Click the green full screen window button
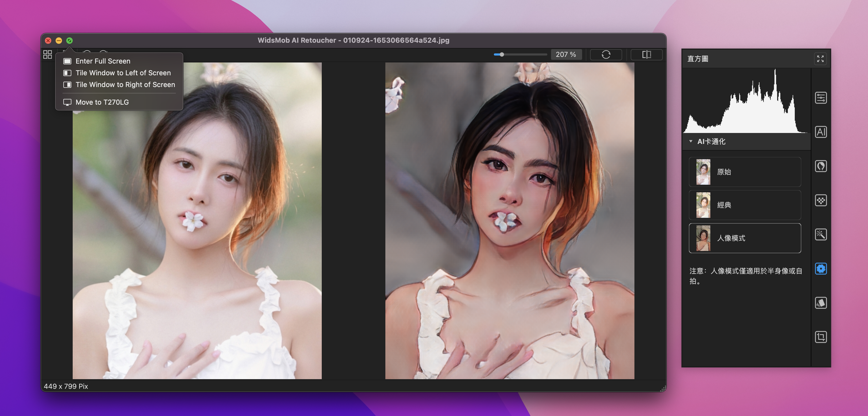The width and height of the screenshot is (868, 416). click(x=69, y=40)
